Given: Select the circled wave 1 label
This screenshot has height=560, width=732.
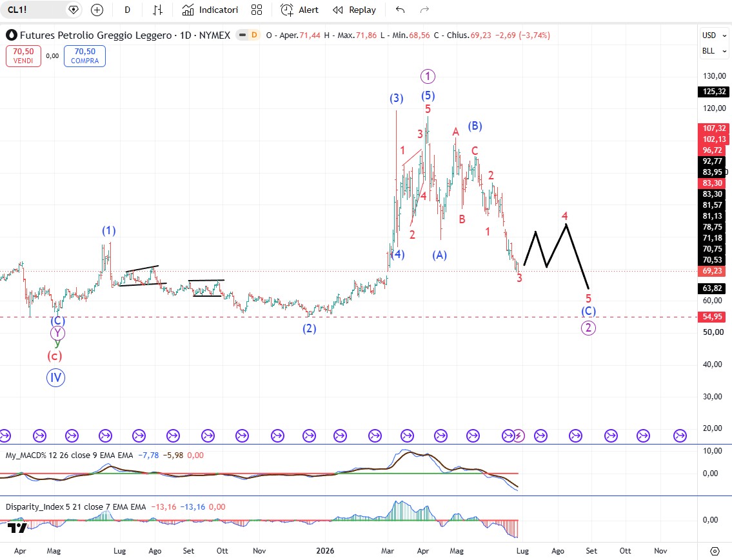Looking at the screenshot, I should coord(428,76).
